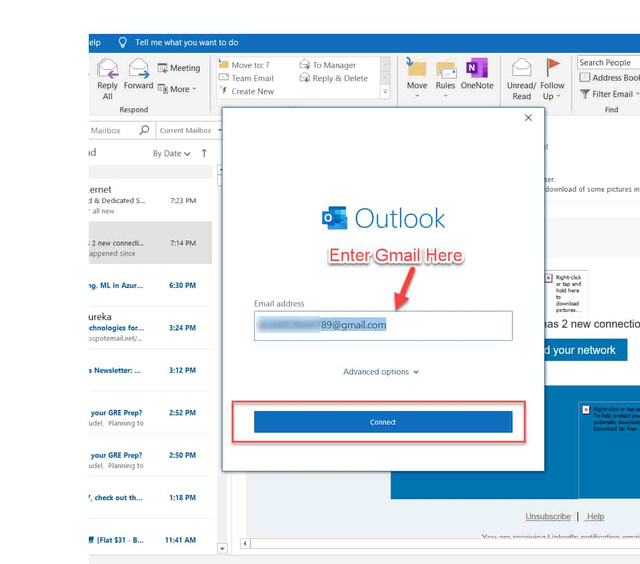
Task: Open the 7:23 PM email
Action: 150,200
